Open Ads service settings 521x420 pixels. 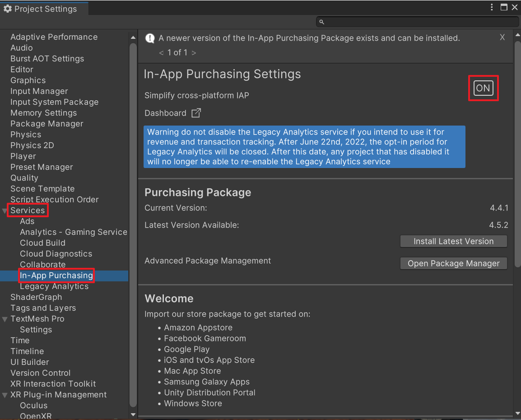pyautogui.click(x=27, y=221)
